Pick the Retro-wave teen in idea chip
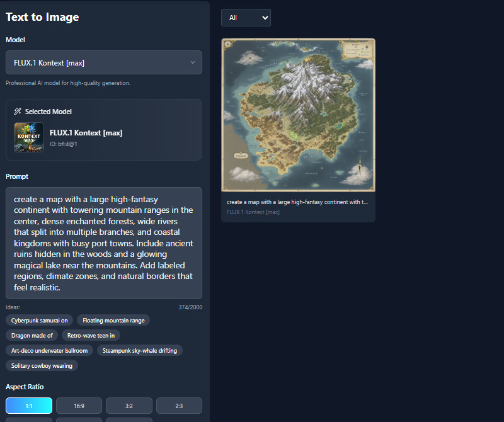The image size is (504, 422). click(x=91, y=336)
